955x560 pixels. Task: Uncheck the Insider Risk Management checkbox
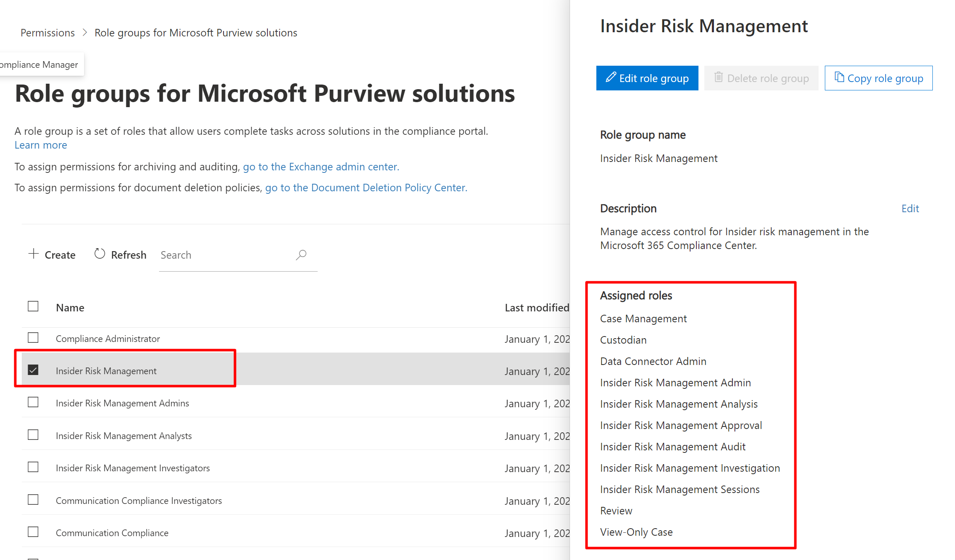coord(33,370)
